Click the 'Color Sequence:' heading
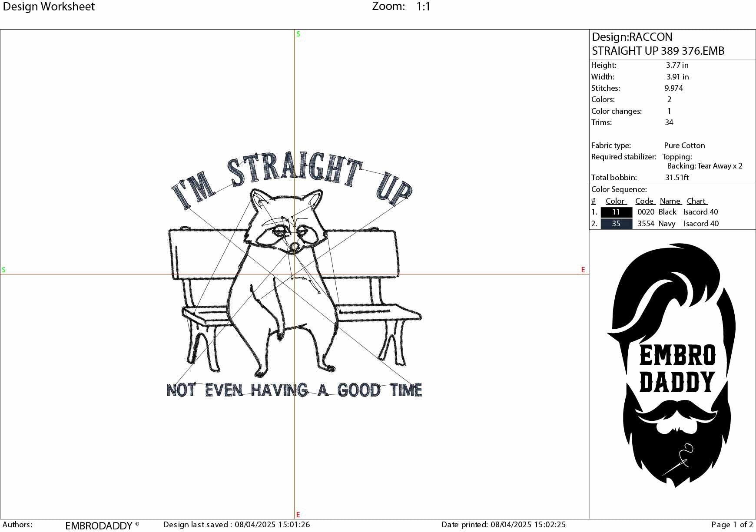Image resolution: width=756 pixels, height=532 pixels. [x=619, y=189]
